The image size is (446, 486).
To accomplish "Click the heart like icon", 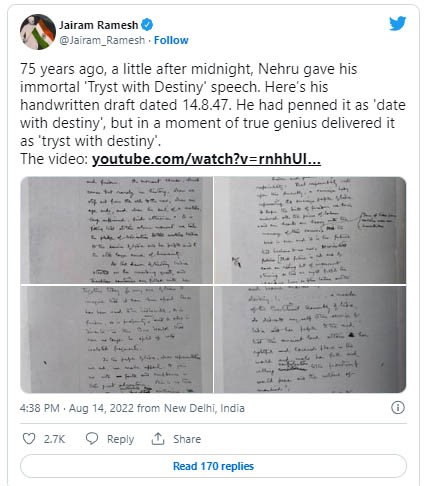I will coord(29,439).
